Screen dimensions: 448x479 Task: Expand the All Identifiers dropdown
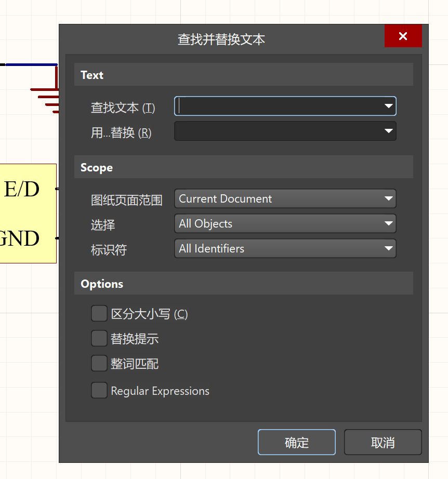[285, 249]
